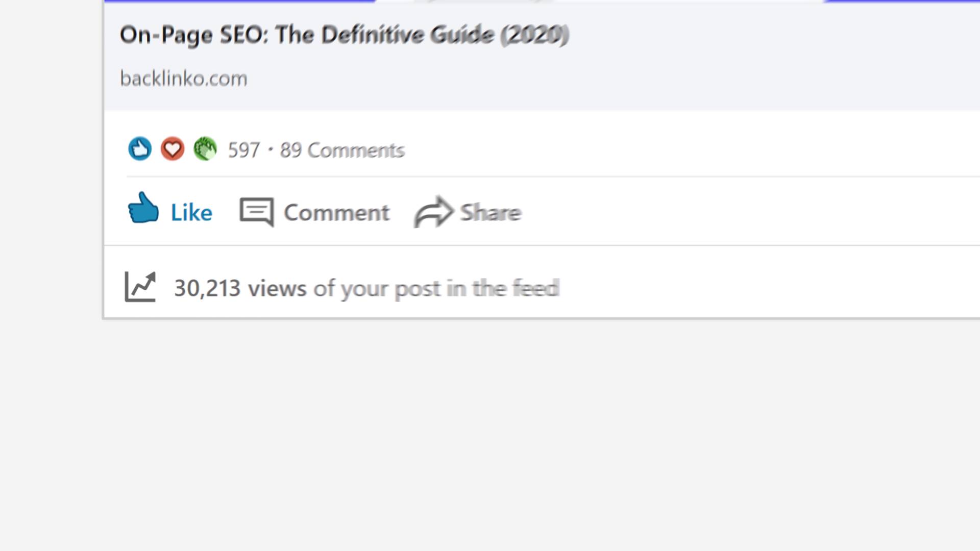The width and height of the screenshot is (980, 551).
Task: Open the 597 reactions count
Action: coord(244,150)
